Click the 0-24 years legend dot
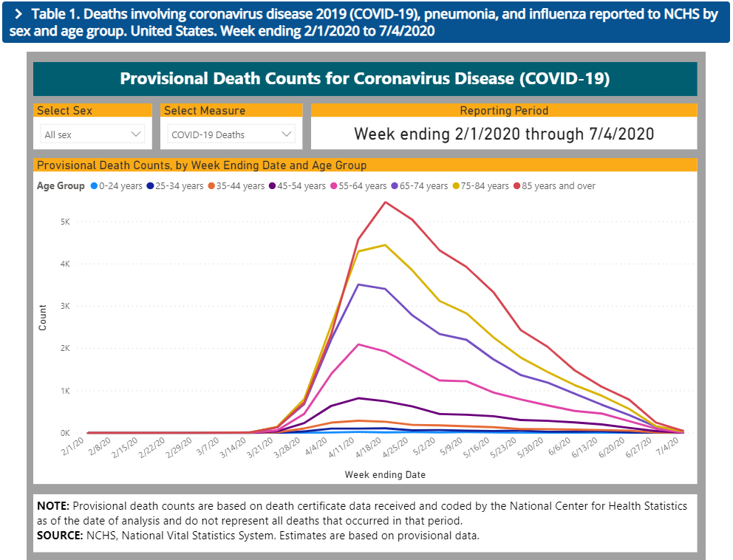 click(94, 186)
